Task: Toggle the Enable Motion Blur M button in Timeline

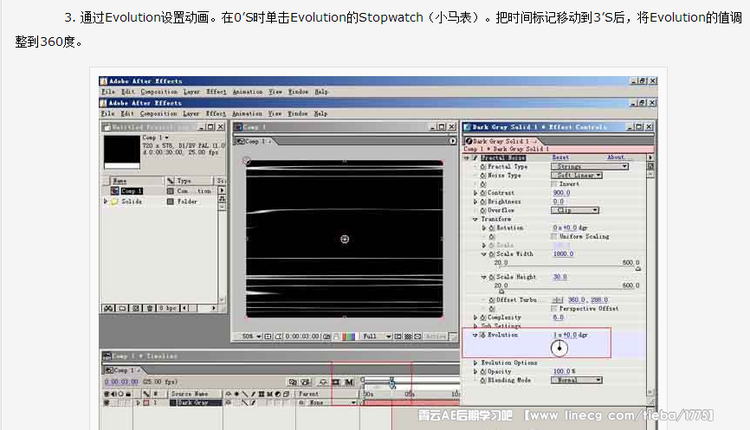Action: [350, 382]
